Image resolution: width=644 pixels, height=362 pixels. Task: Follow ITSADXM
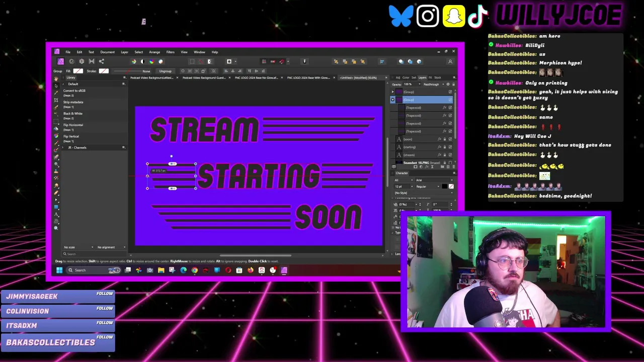105,323
